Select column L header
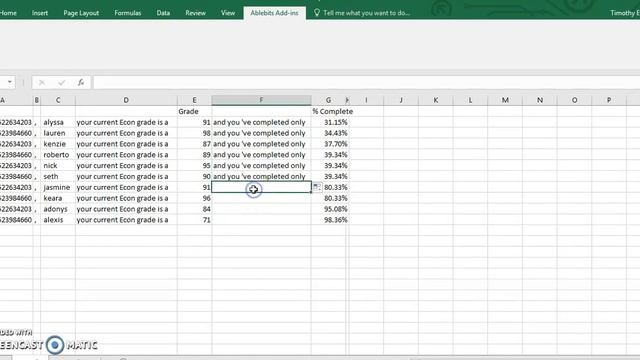Screen dimensions: 640x360 coord(470,100)
